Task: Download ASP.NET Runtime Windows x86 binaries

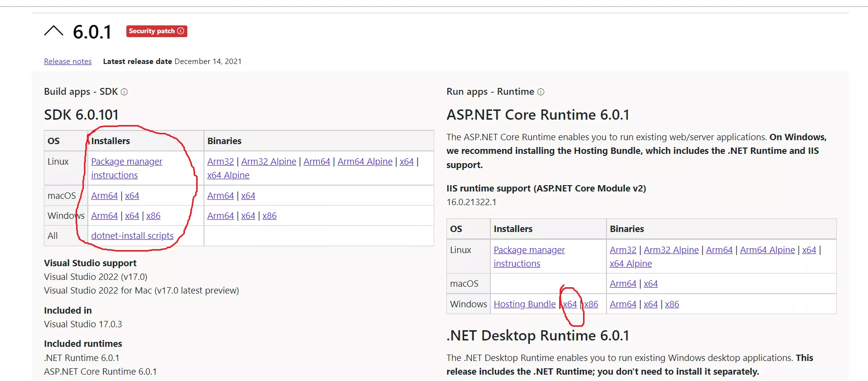Action: (672, 304)
